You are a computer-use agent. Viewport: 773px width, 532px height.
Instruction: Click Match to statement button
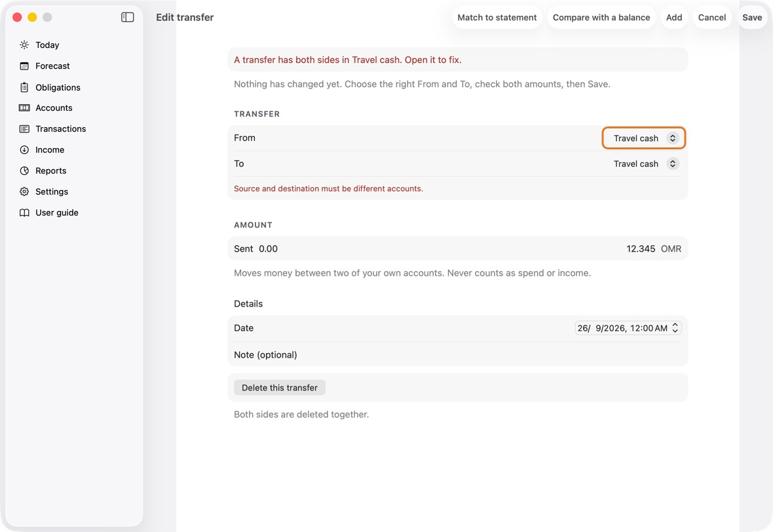[497, 17]
